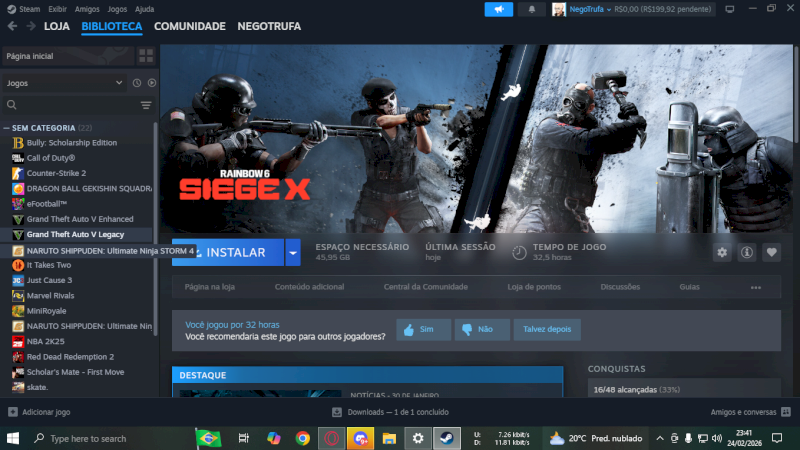
Task: Open the notifications bell
Action: point(532,9)
